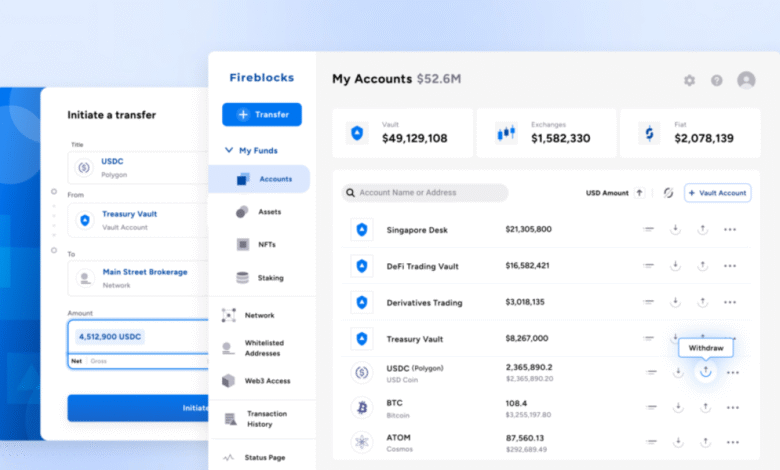780x470 pixels.
Task: Open the Accounts menu item
Action: pos(259,179)
